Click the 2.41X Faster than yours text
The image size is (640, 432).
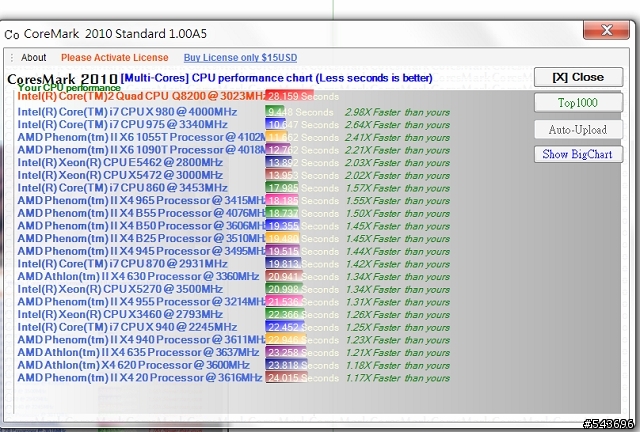click(x=398, y=138)
